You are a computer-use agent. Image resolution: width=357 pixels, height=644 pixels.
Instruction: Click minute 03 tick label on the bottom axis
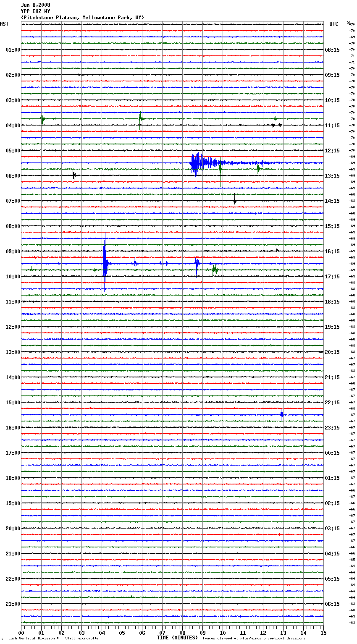click(81, 633)
